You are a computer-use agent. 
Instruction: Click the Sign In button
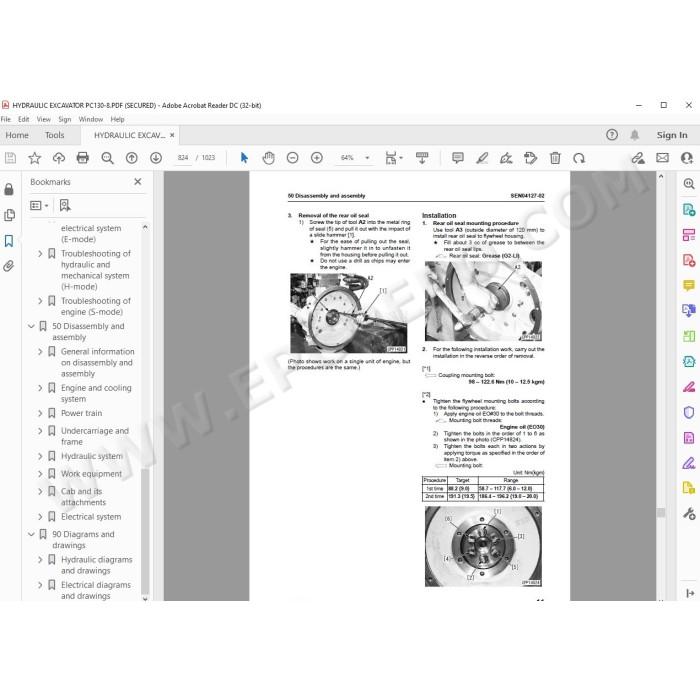coord(671,135)
